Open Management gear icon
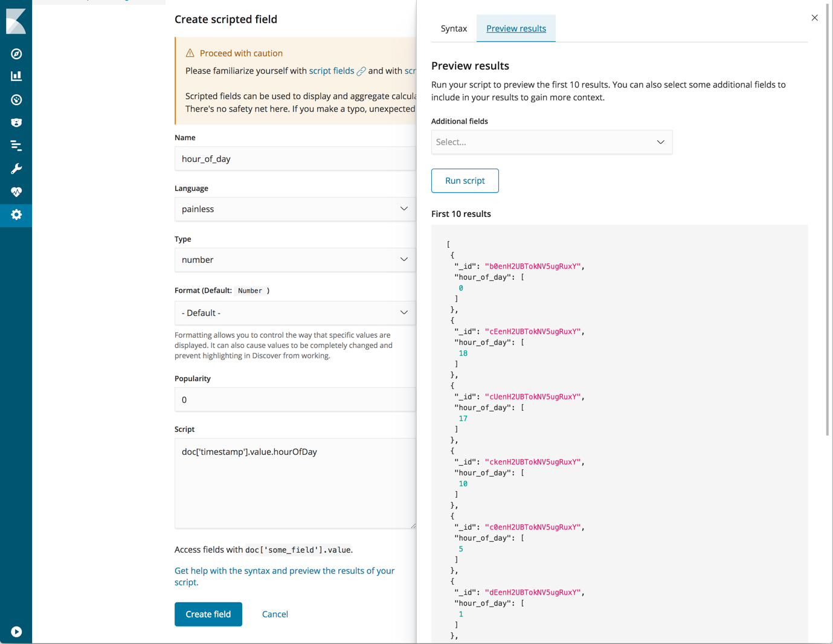 16,214
